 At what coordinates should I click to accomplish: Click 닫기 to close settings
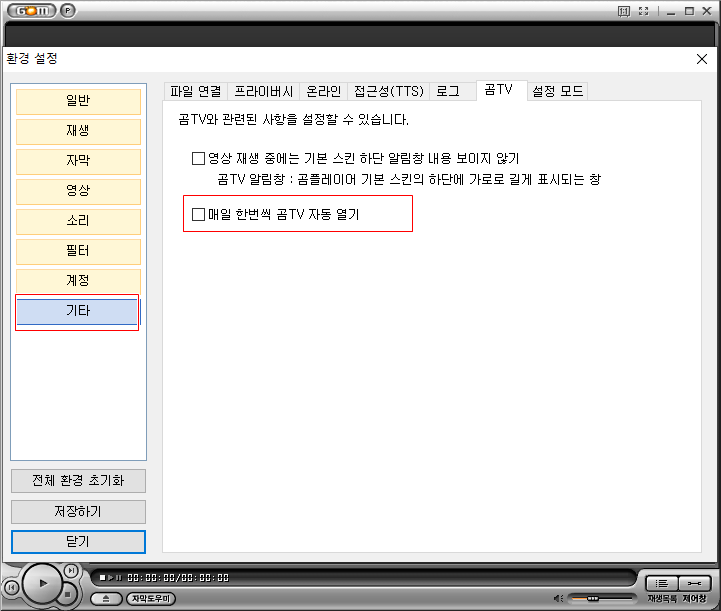point(78,542)
